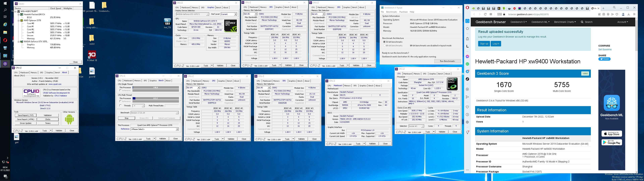Select 64-bit benchmarks radio button
This screenshot has height=181, width=644.
point(384,45)
